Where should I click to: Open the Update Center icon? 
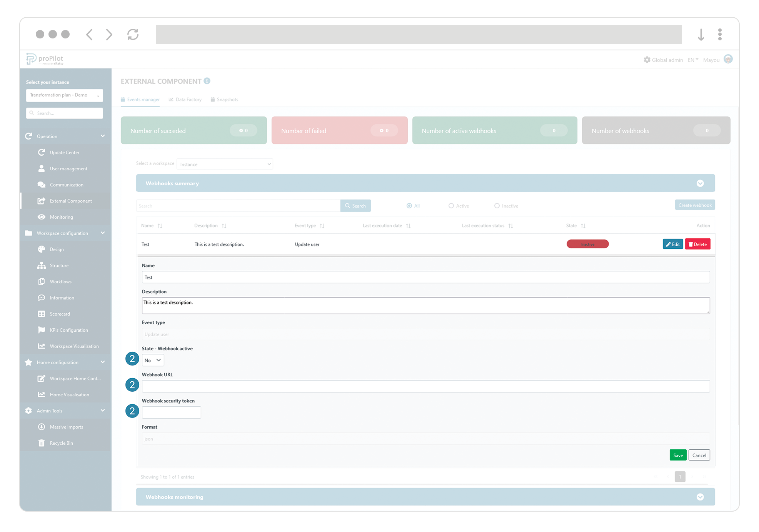42,152
